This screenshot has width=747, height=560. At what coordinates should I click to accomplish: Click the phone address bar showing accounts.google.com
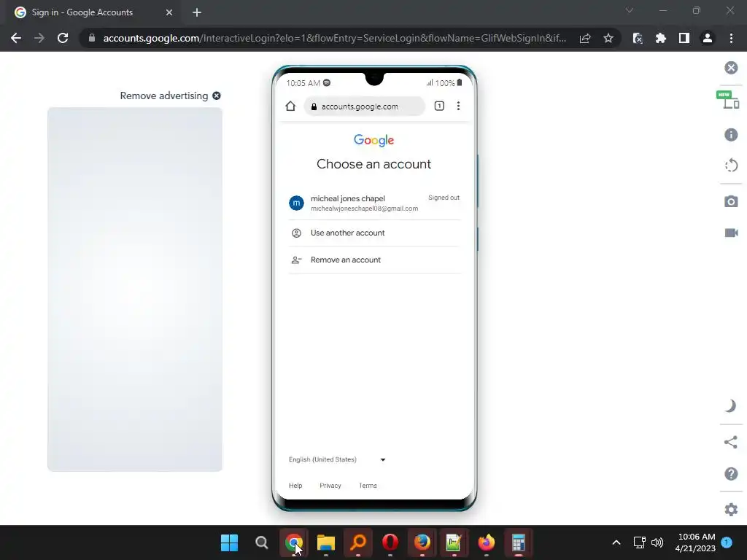pyautogui.click(x=365, y=106)
